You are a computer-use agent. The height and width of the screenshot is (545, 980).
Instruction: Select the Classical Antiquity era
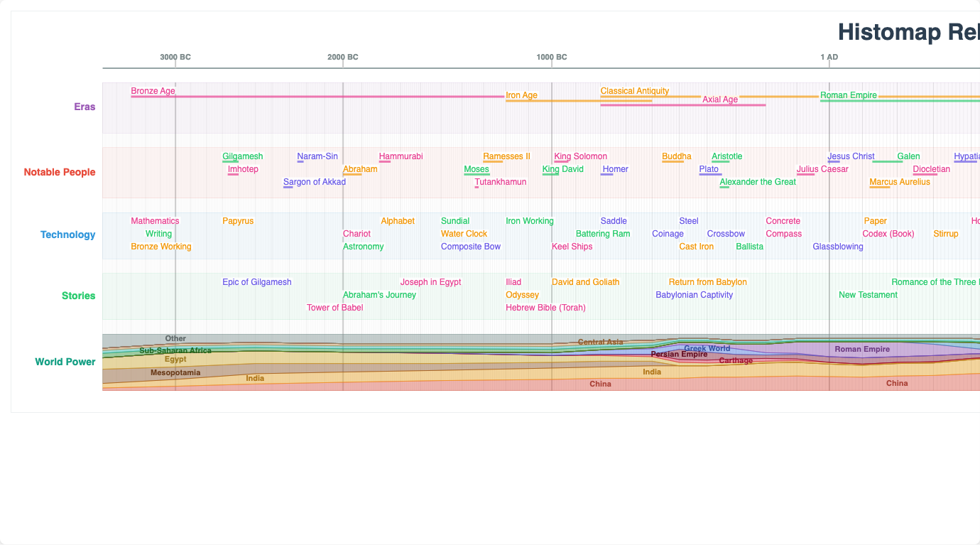click(x=634, y=90)
